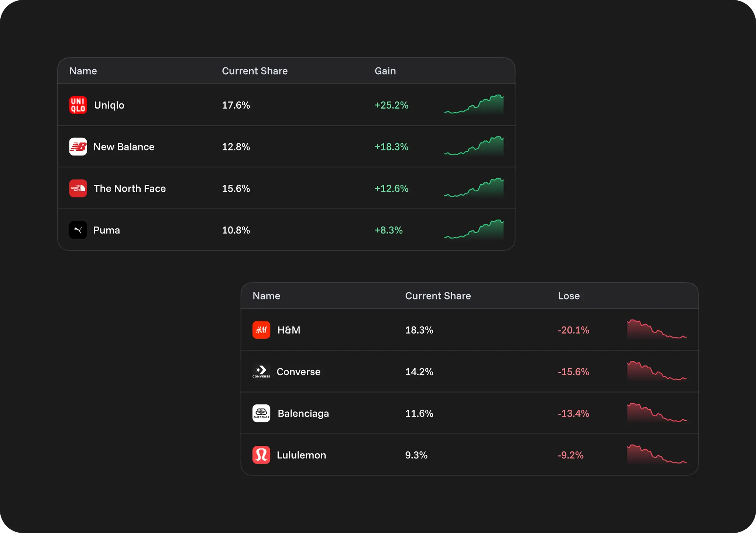Select the Lululemon omega logo icon

point(261,455)
